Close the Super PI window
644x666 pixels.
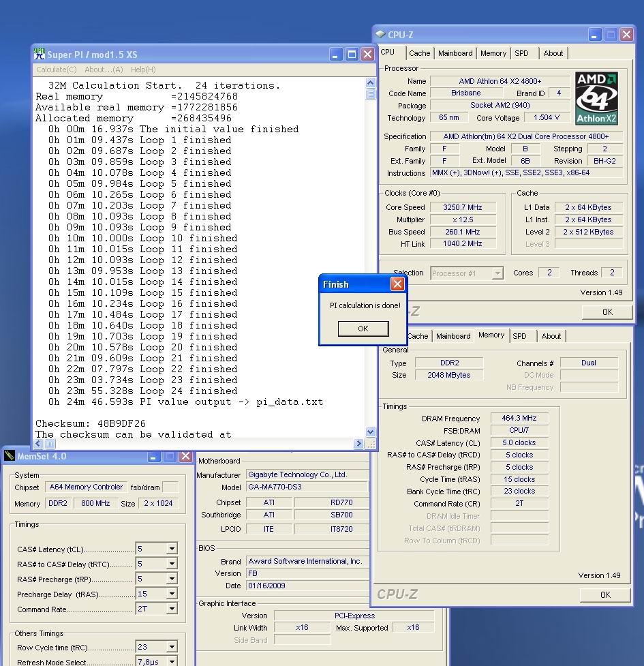coord(367,55)
